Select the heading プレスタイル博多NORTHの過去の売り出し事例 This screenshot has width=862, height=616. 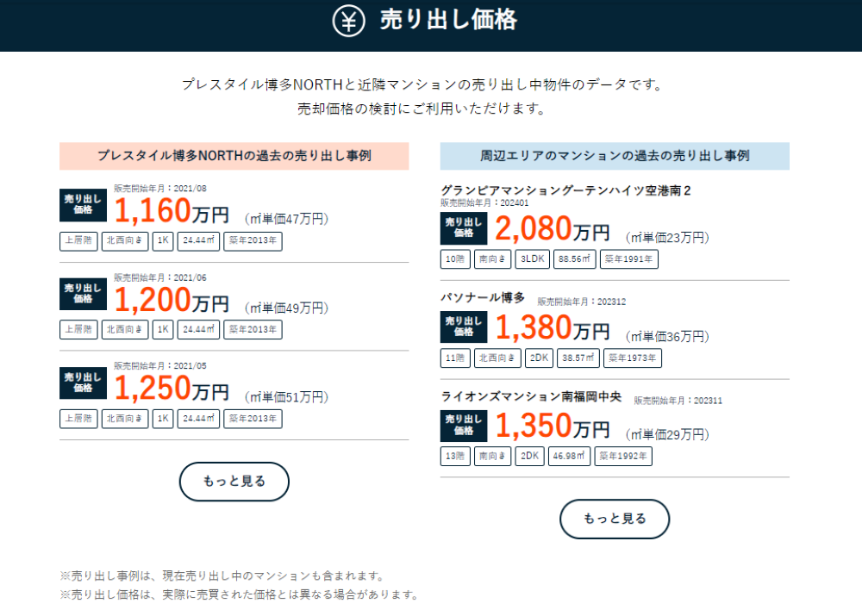click(234, 156)
